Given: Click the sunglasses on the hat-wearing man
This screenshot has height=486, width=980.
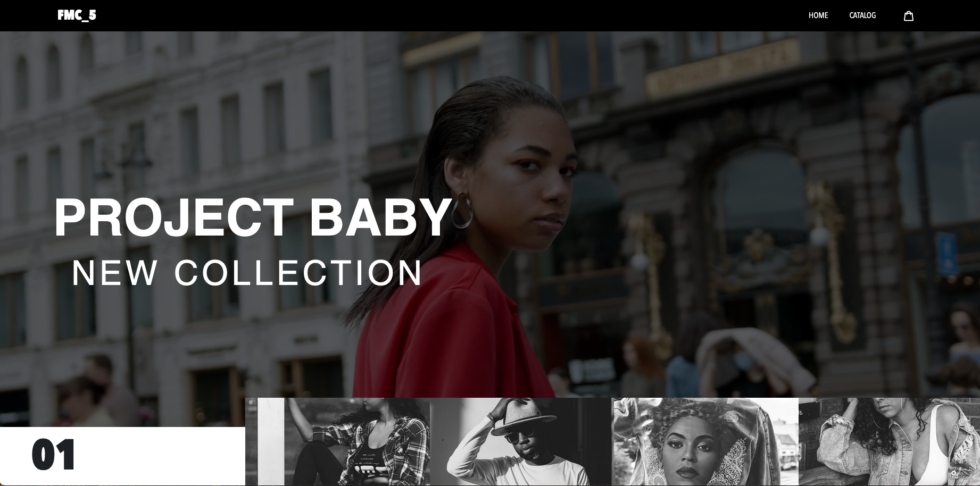Looking at the screenshot, I should pos(519,437).
